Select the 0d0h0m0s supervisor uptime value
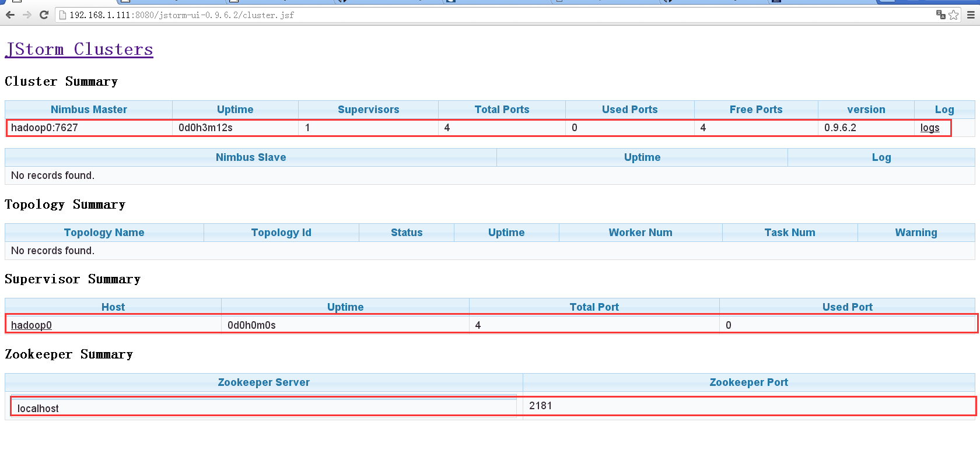Image resolution: width=980 pixels, height=464 pixels. point(251,325)
